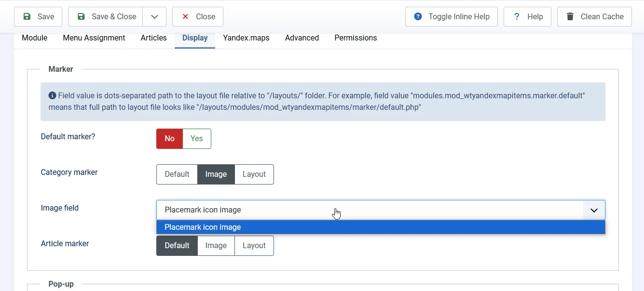Click the Image field select box
The image size is (644, 291).
coord(381,210)
